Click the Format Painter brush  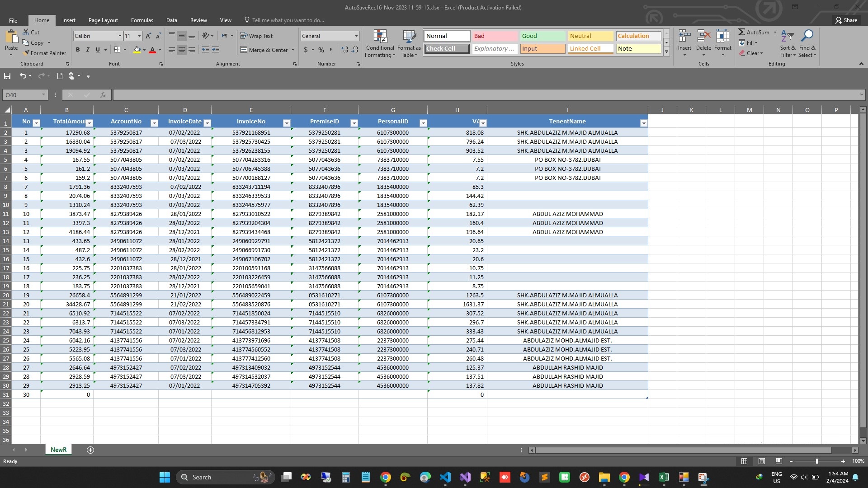27,53
